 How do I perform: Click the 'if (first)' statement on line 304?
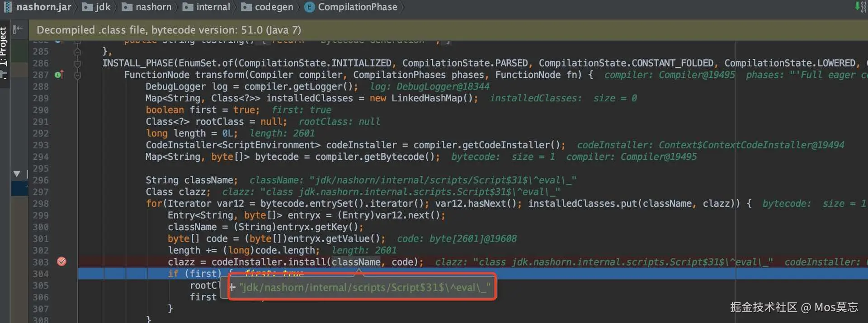pyautogui.click(x=194, y=274)
